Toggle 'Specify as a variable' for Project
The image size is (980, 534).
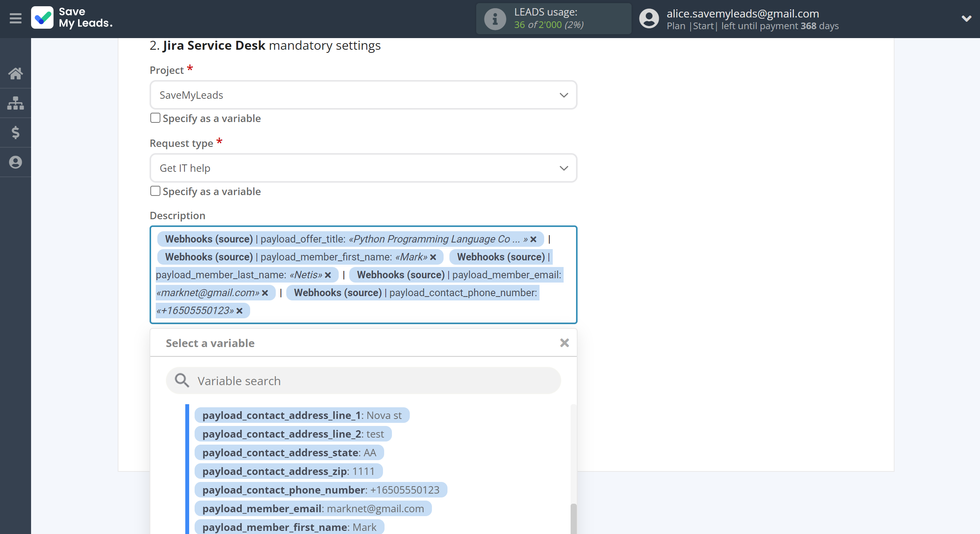(x=155, y=118)
